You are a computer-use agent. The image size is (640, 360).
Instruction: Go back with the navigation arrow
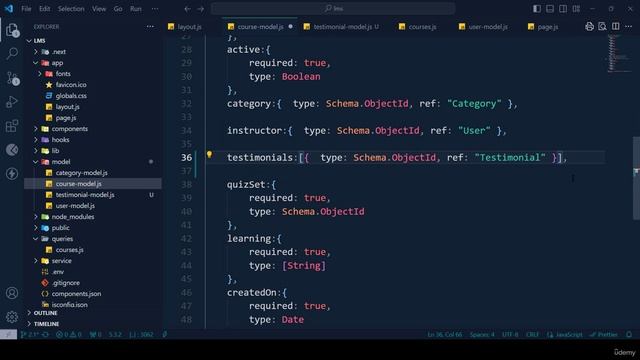coord(187,9)
